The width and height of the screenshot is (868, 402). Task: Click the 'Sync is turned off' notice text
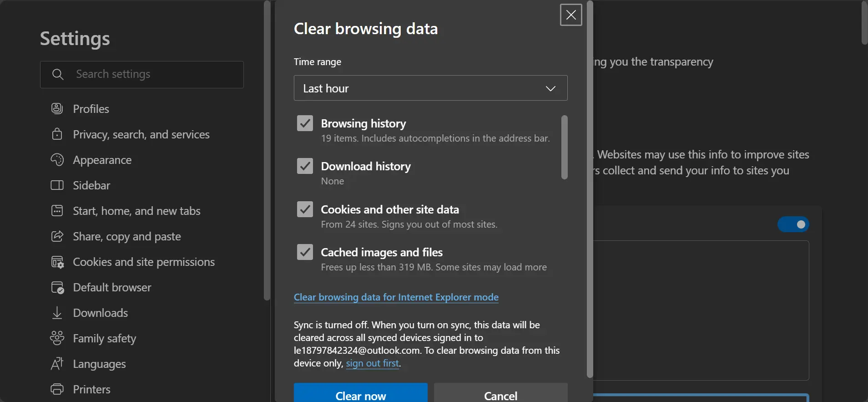point(427,344)
